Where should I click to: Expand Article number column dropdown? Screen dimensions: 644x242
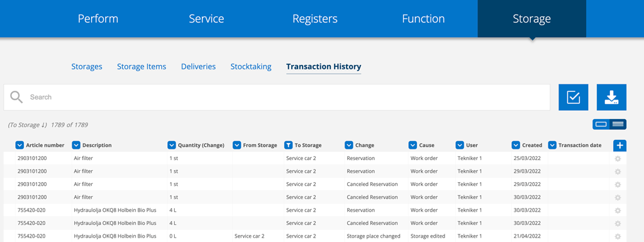[19, 146]
